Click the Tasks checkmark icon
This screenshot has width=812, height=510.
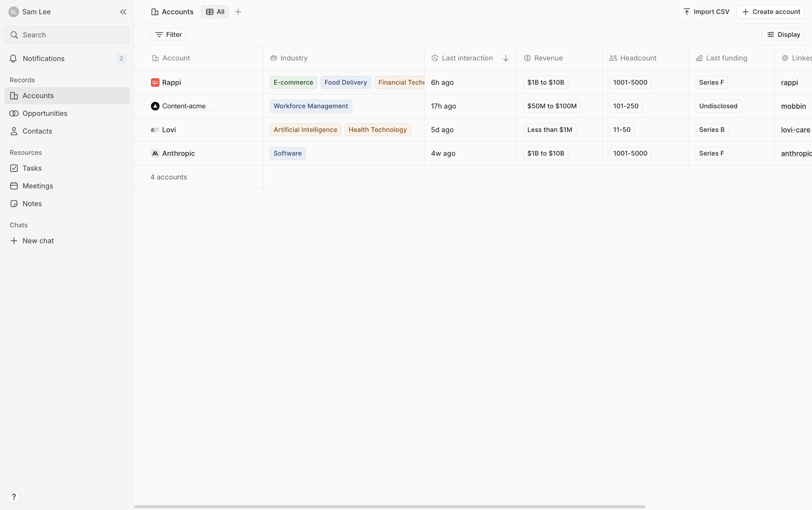click(14, 168)
